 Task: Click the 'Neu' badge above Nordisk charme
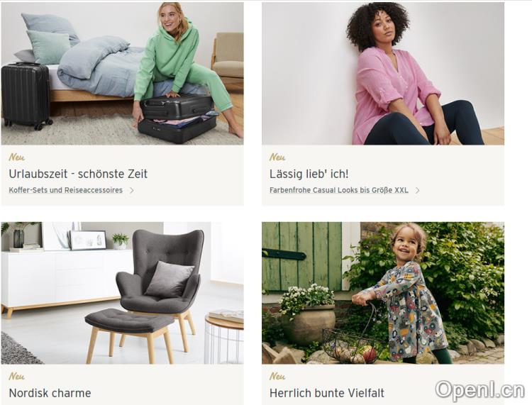[x=16, y=377]
